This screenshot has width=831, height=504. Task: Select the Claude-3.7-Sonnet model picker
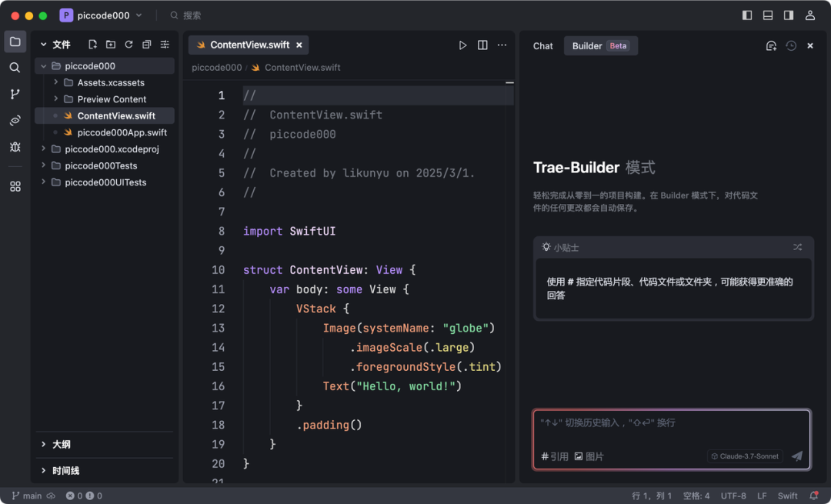745,456
